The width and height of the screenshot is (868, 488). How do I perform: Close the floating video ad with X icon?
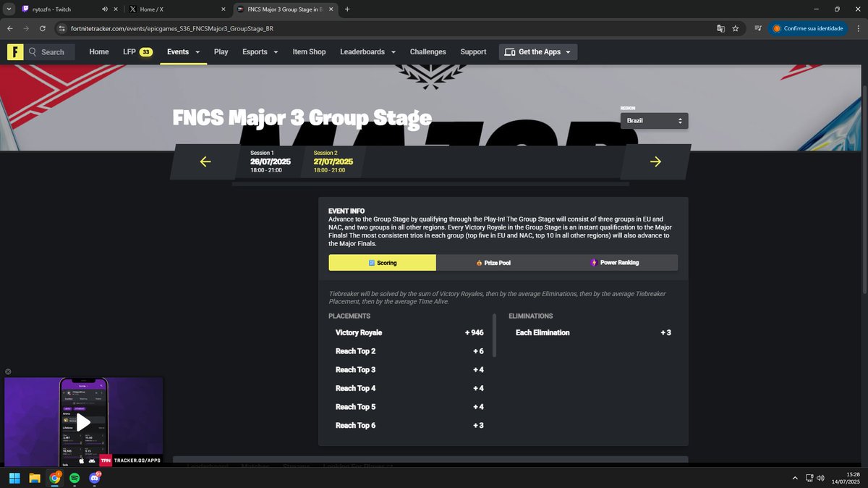click(8, 371)
